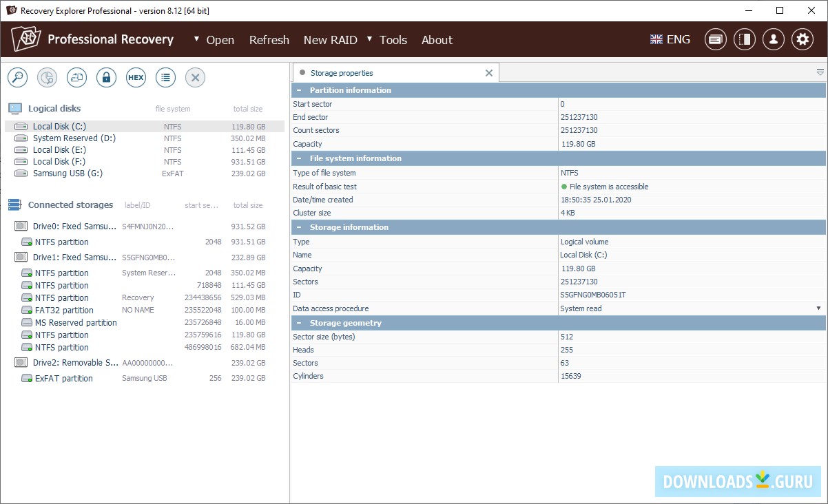Switch language using ENG selector
Image resolution: width=828 pixels, height=504 pixels.
point(670,39)
